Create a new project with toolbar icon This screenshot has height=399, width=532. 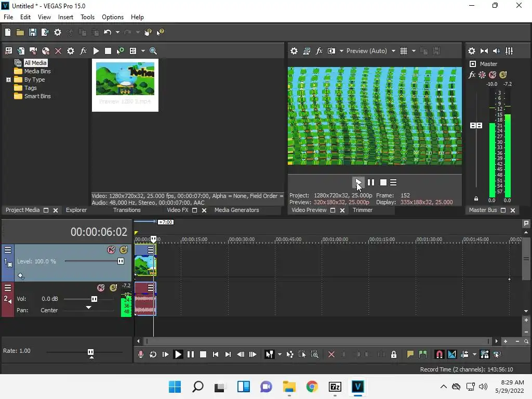[x=8, y=32]
